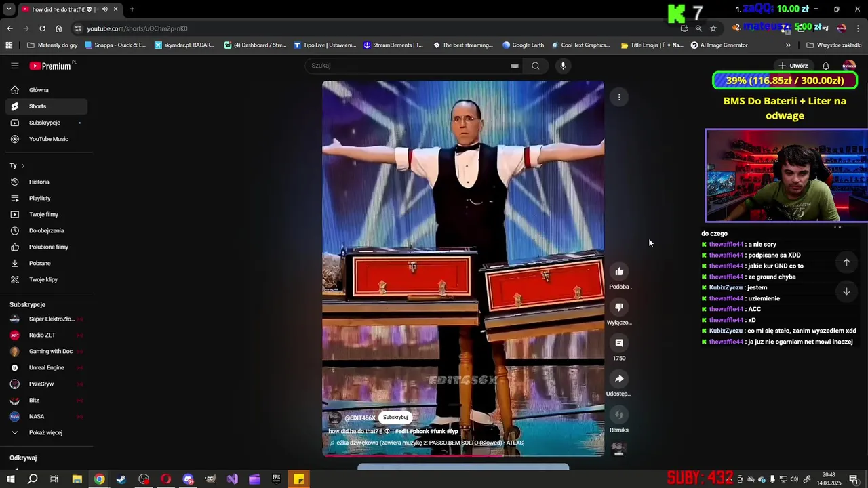Open YouTube notifications bell

[825, 66]
